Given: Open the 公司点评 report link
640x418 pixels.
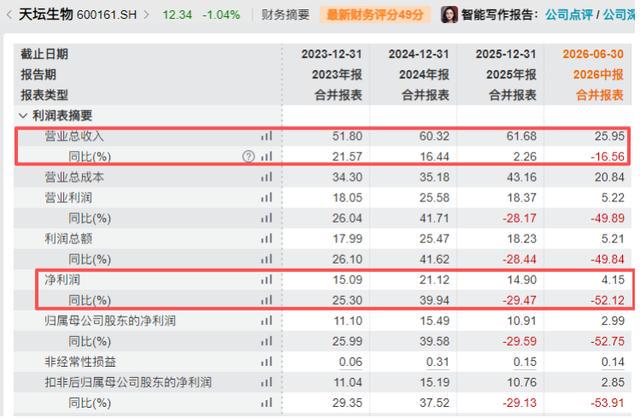Looking at the screenshot, I should [569, 15].
